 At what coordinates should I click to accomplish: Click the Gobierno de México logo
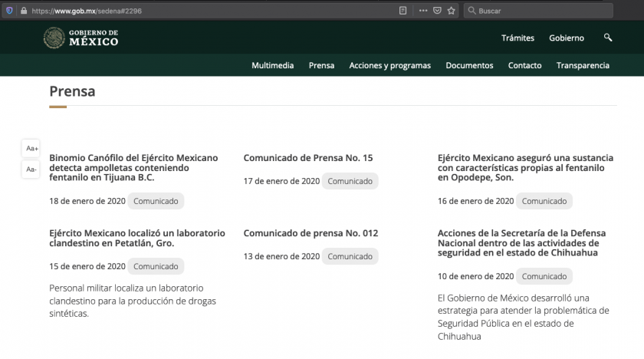(81, 38)
